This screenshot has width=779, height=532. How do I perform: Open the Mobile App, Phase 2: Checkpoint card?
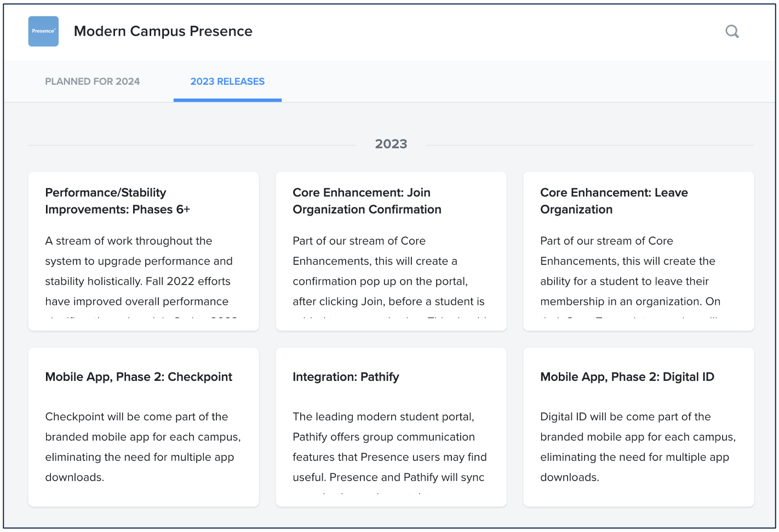(143, 427)
